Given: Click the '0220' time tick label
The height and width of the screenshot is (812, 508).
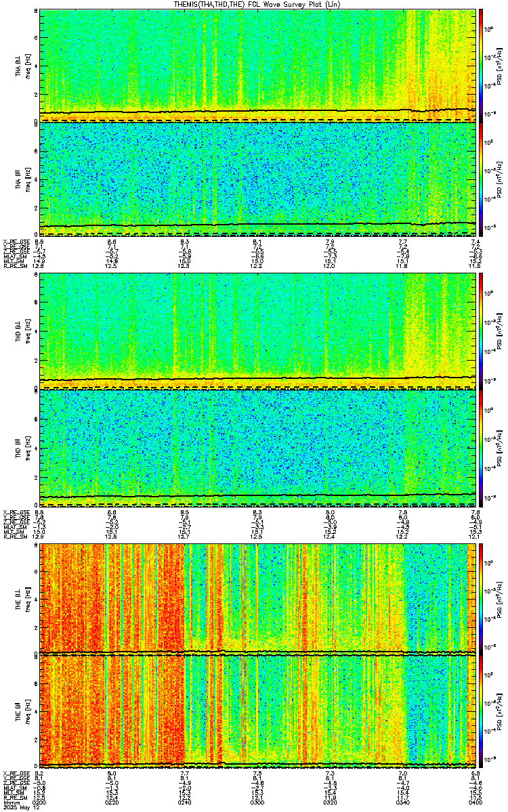Looking at the screenshot, I should point(112,801).
